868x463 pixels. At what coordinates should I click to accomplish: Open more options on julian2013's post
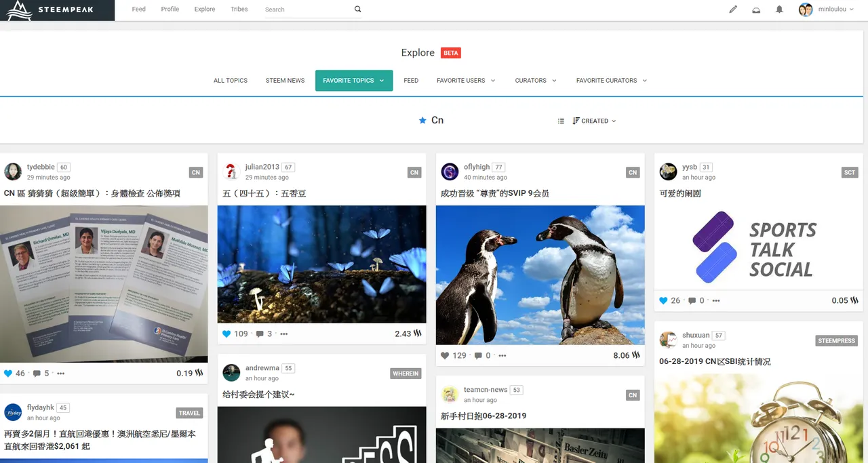pos(284,334)
